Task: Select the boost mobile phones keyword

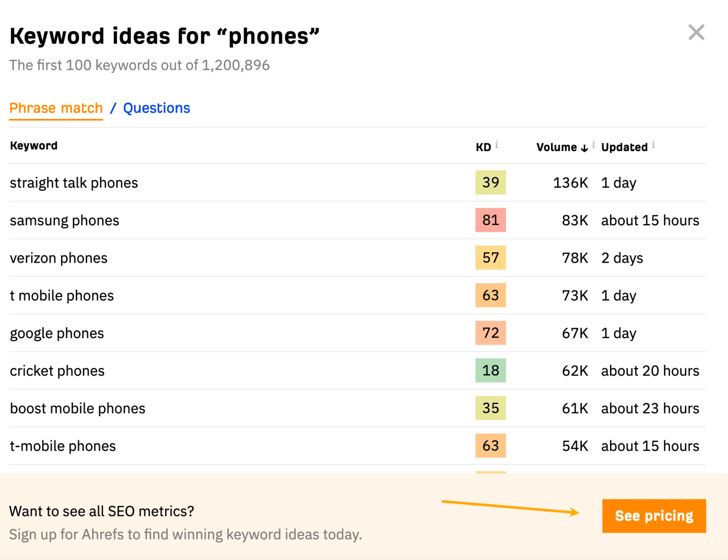Action: tap(77, 408)
